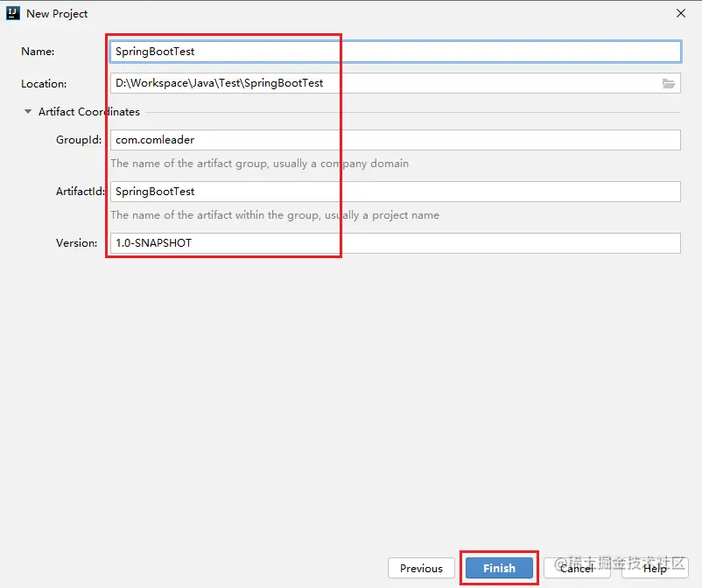The width and height of the screenshot is (702, 588).
Task: Click the 'Location:' label
Action: pyautogui.click(x=44, y=84)
